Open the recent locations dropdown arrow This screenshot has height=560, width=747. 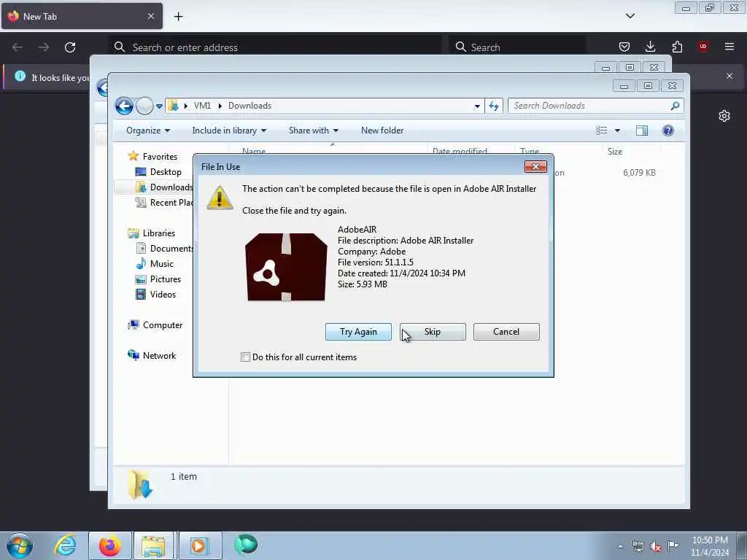pos(159,106)
